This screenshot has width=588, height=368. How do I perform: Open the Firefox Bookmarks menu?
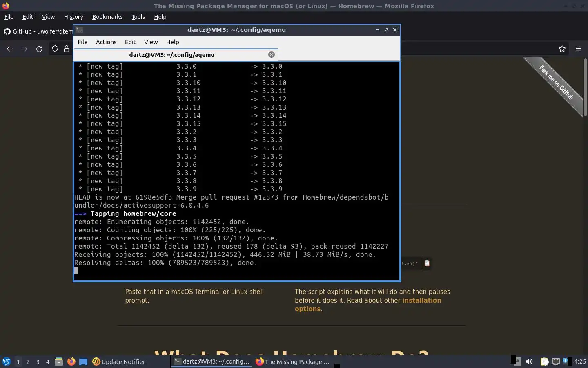(x=107, y=17)
